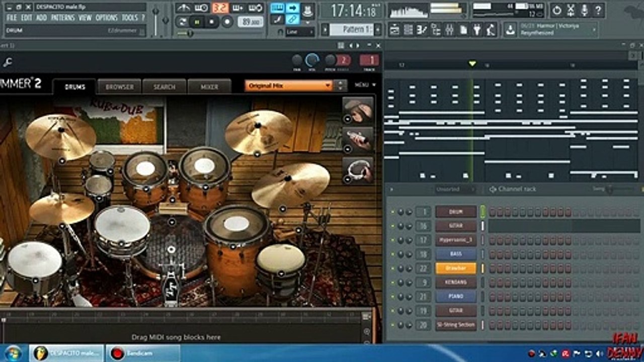The image size is (644, 362).
Task: Select the KENDANG channel button
Action: point(456,283)
